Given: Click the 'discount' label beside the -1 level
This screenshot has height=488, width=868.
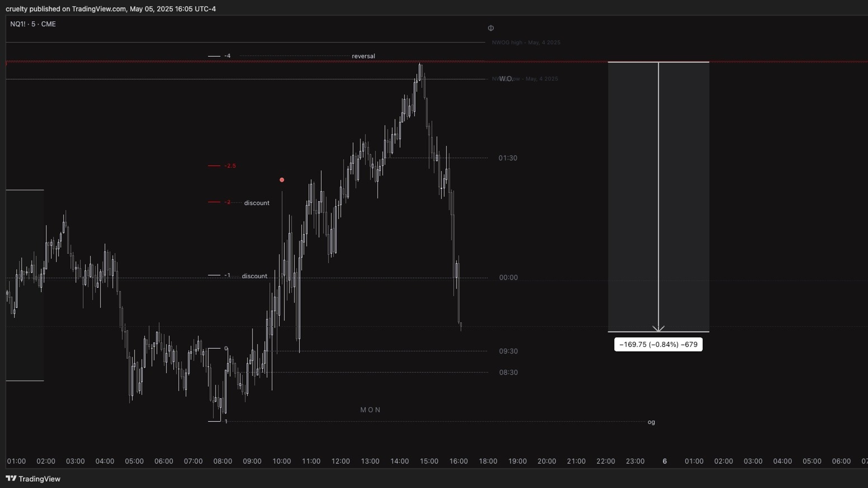Looking at the screenshot, I should coord(254,276).
